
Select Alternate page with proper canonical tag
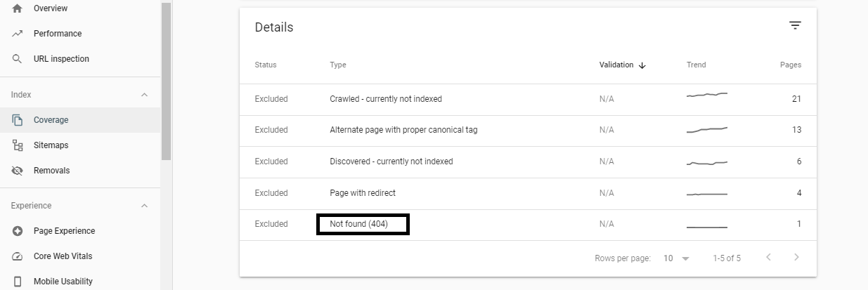pyautogui.click(x=528, y=130)
